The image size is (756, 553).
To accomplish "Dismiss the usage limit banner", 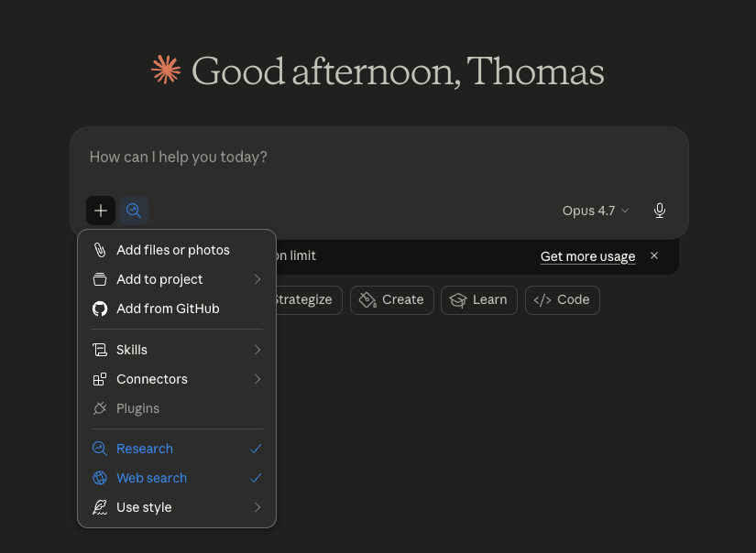I will pos(654,255).
